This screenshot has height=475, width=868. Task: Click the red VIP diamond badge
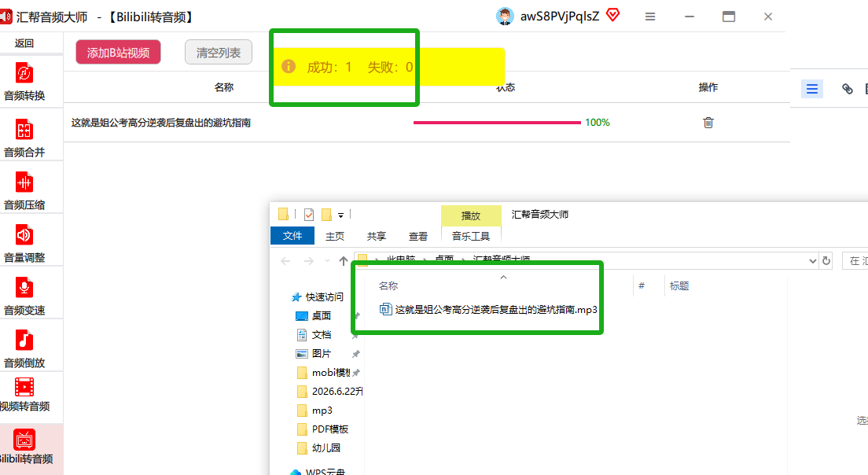point(612,15)
